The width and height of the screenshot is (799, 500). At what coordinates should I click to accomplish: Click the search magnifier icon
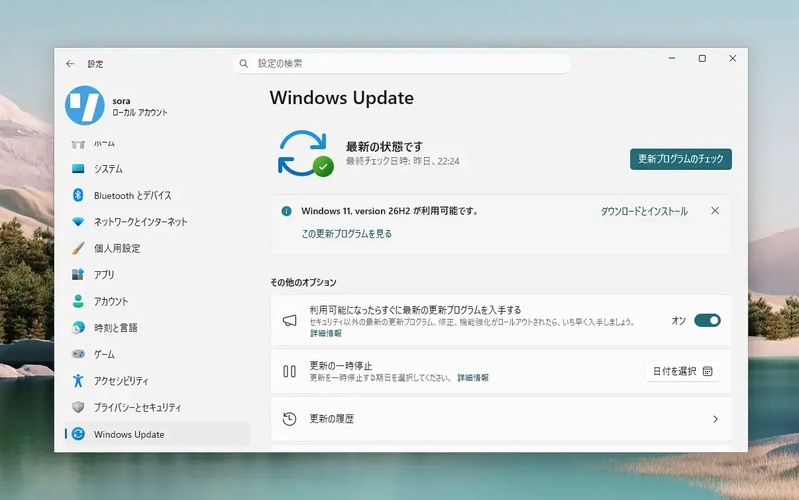click(x=244, y=64)
